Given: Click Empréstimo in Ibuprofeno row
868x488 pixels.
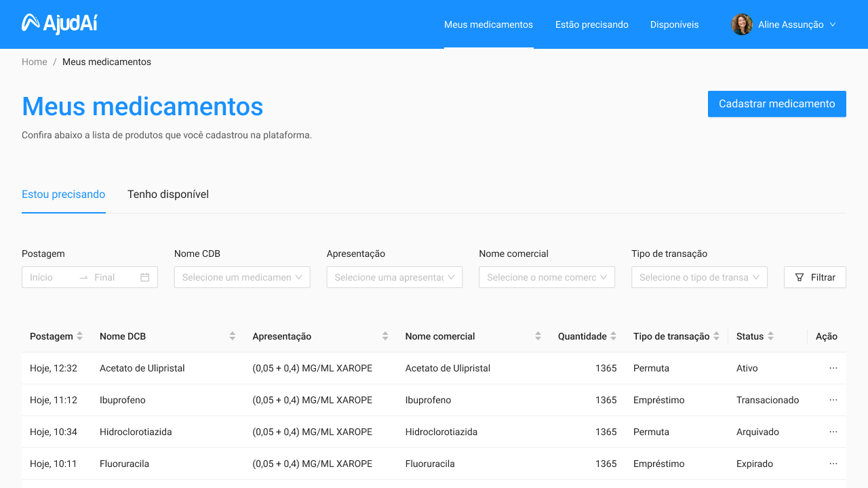Looking at the screenshot, I should (x=659, y=400).
